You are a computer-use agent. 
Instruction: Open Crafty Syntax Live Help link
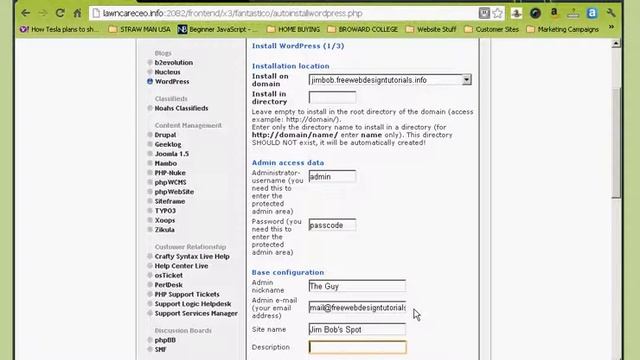[x=192, y=256]
